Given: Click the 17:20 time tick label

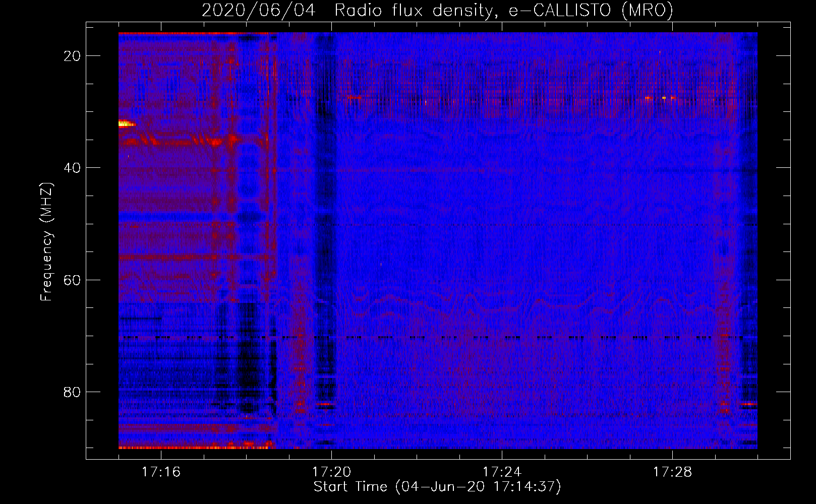Looking at the screenshot, I should pyautogui.click(x=331, y=472).
